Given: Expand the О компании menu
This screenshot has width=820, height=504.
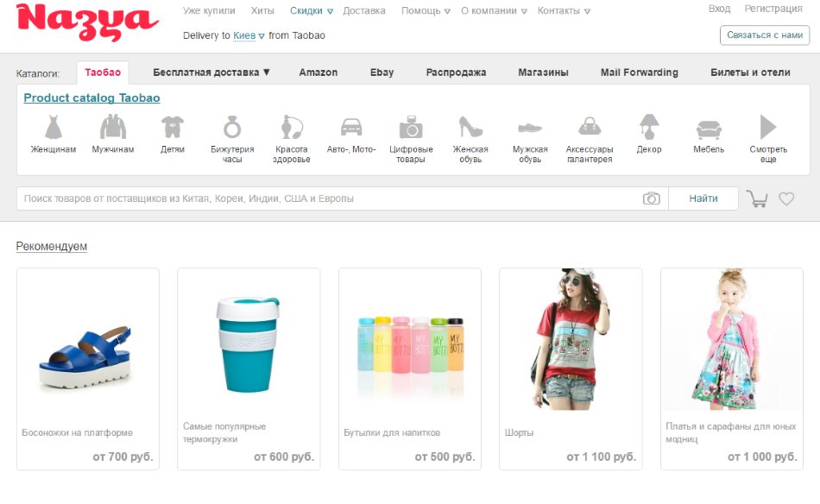Looking at the screenshot, I should 495,10.
